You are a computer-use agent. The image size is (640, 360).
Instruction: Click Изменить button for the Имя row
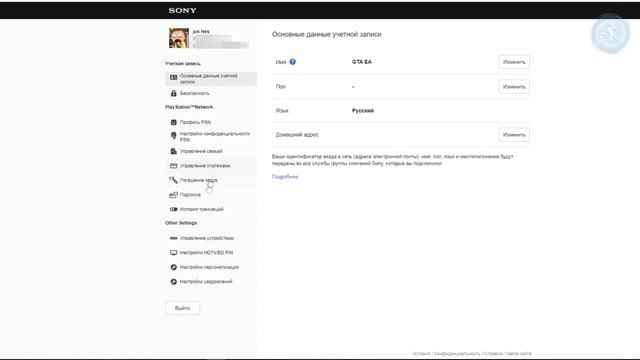click(514, 62)
